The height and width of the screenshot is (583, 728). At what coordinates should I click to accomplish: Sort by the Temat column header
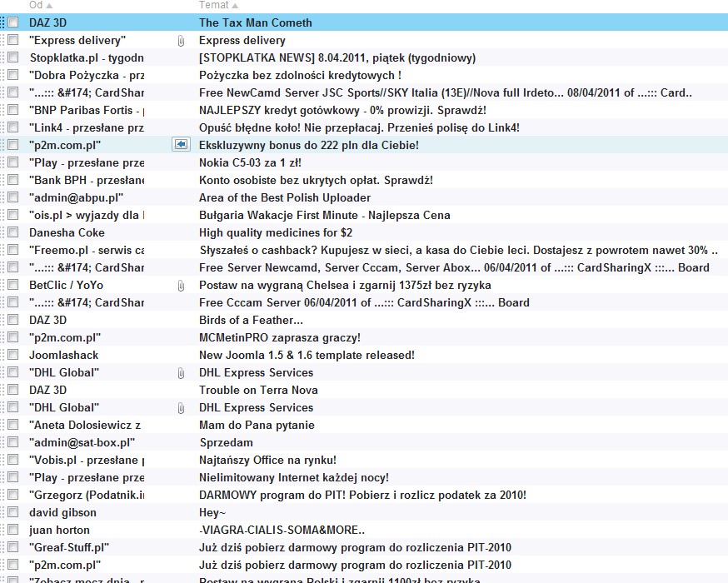[218, 5]
